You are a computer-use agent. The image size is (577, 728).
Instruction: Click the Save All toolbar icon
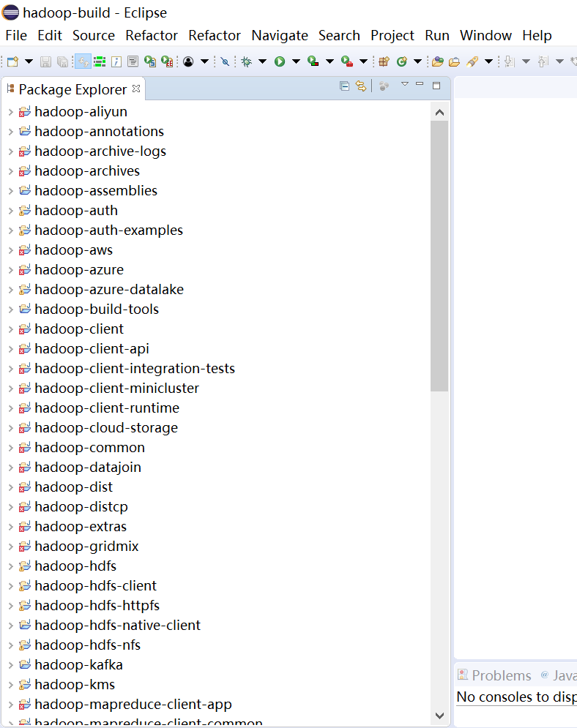tap(62, 62)
